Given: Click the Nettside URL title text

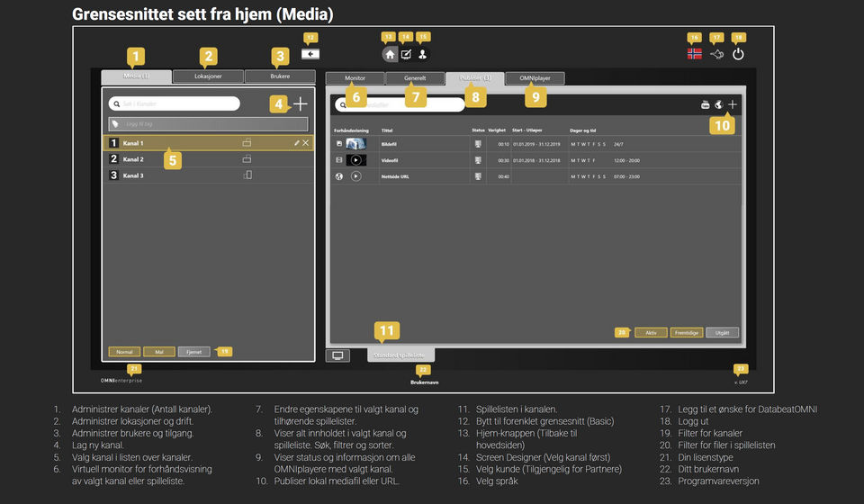Looking at the screenshot, I should (395, 176).
